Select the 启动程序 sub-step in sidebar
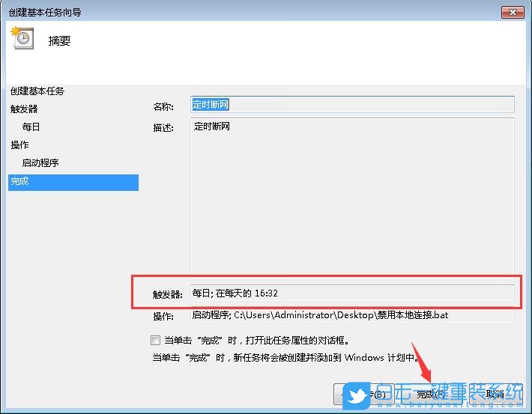This screenshot has height=414, width=532. 40,162
